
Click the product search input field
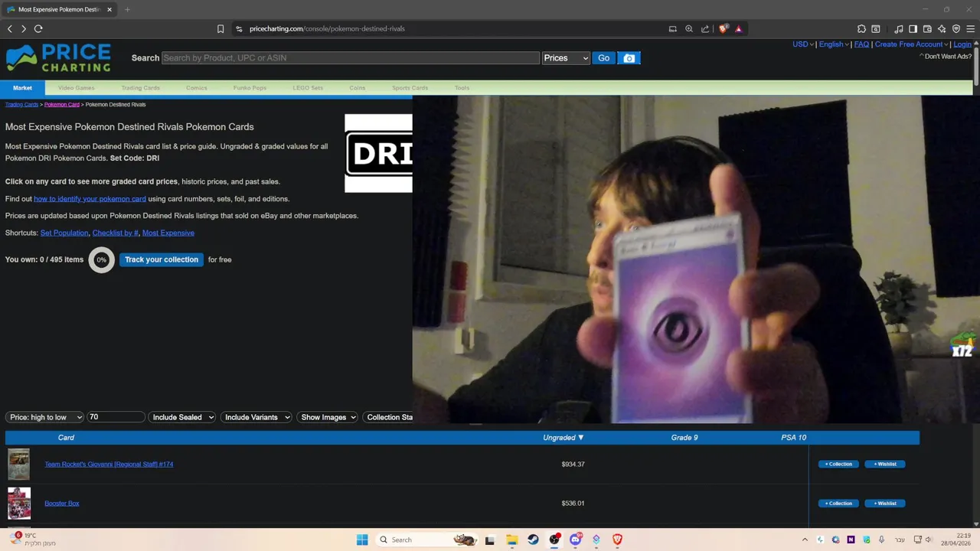coord(350,58)
